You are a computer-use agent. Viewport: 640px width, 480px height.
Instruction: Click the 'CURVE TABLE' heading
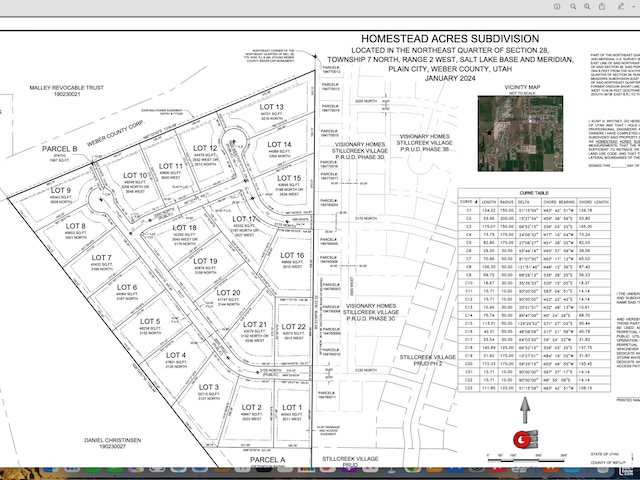(534, 193)
